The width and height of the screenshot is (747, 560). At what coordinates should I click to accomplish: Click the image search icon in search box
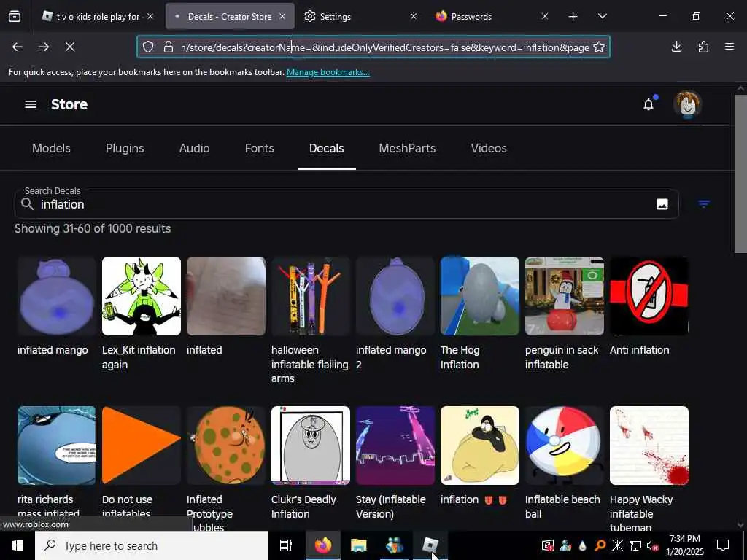(x=662, y=204)
